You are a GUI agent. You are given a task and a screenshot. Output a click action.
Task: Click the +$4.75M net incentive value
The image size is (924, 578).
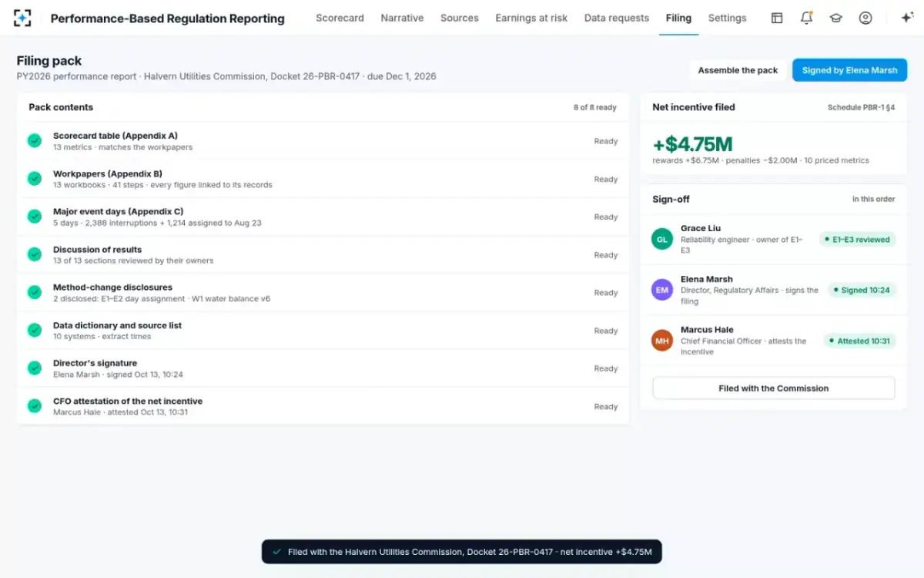[692, 144]
